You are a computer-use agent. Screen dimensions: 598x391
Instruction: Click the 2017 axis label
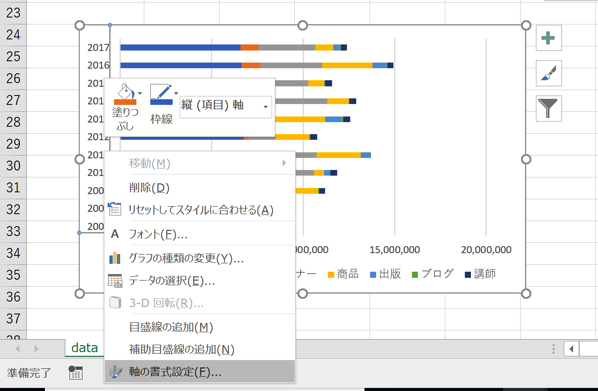coord(98,48)
